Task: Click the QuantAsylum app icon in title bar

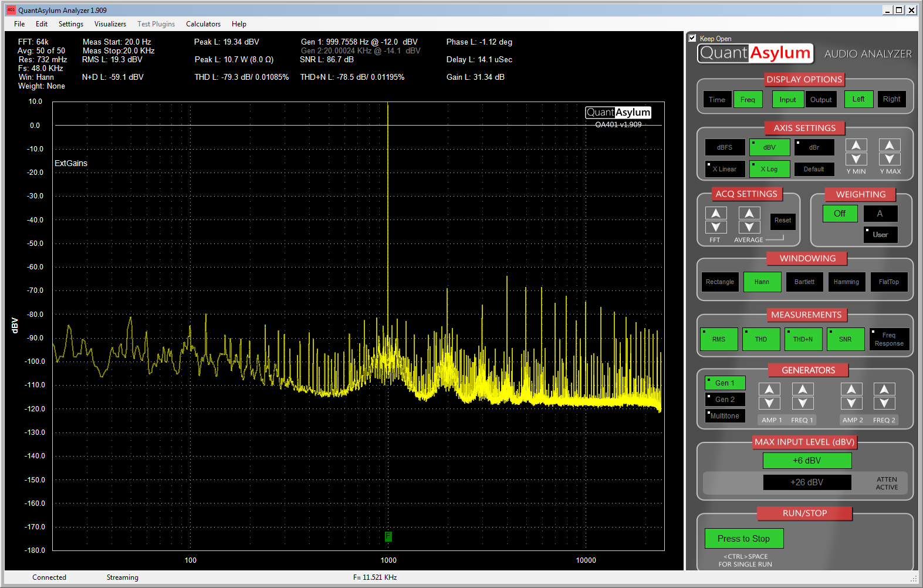Action: click(11, 10)
